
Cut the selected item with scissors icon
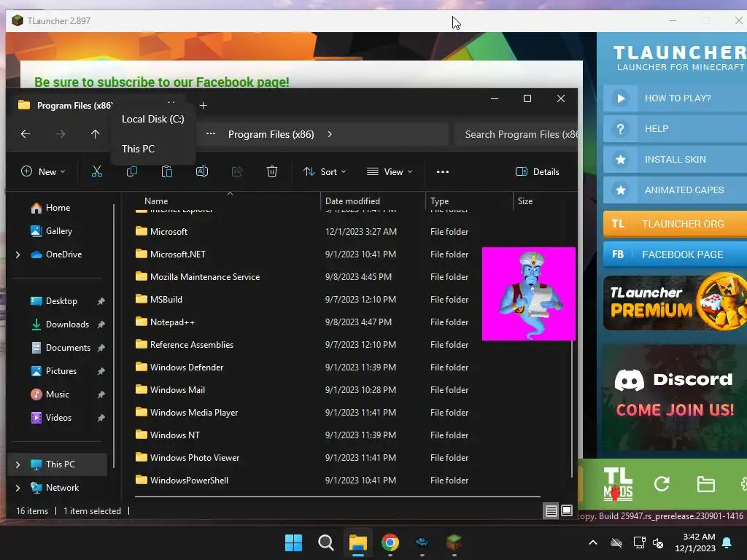[x=97, y=171]
